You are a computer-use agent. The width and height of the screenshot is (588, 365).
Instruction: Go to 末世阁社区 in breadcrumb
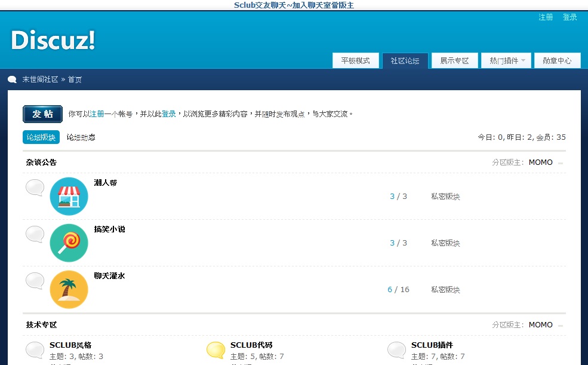40,79
